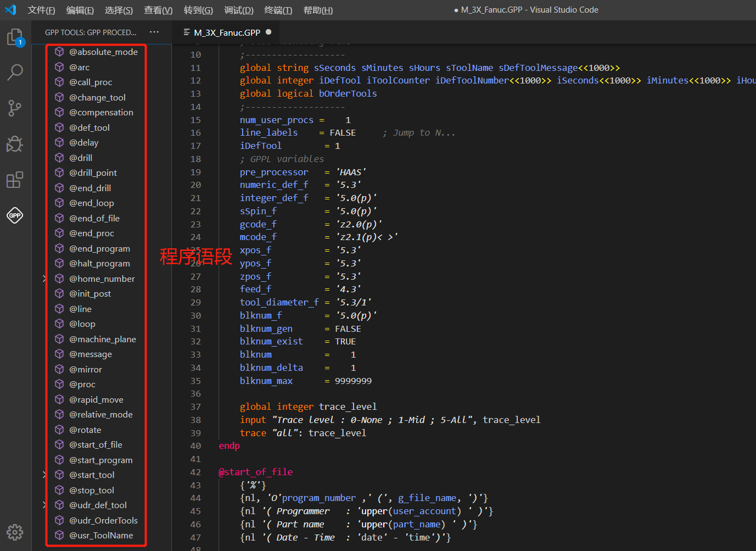Open the Explorer view in activity bar
756x551 pixels.
coord(15,37)
